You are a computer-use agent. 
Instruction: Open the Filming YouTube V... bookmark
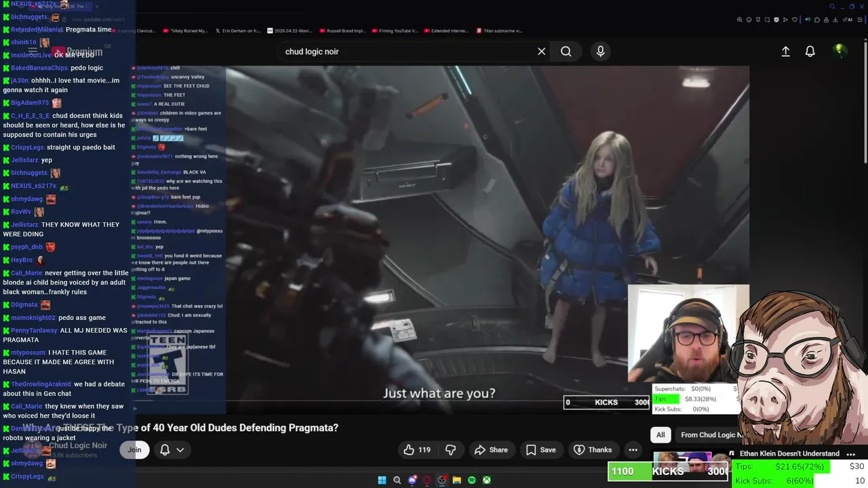(394, 30)
